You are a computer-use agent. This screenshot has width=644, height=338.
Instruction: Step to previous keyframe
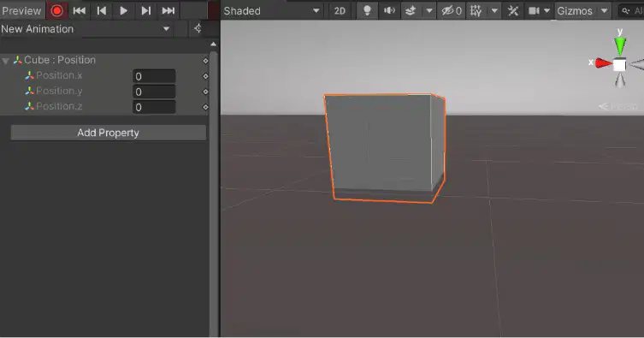click(102, 10)
